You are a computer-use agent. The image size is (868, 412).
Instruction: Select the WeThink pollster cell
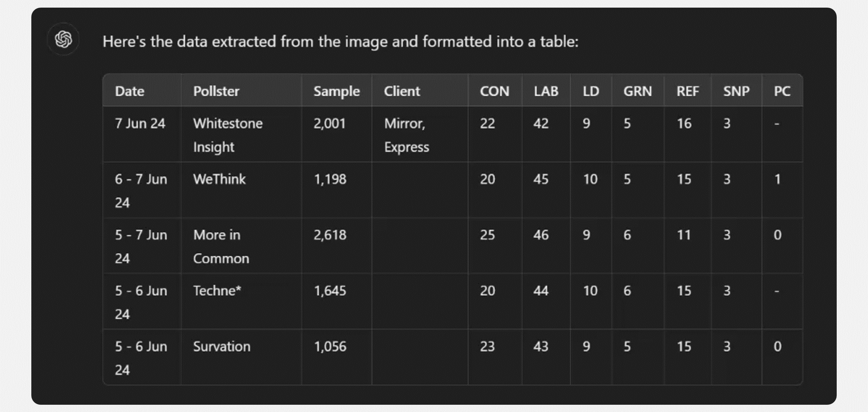coord(219,179)
